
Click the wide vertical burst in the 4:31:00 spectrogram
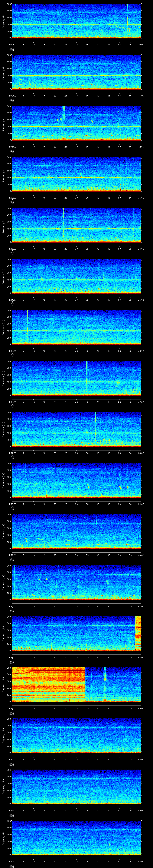tap(64, 123)
